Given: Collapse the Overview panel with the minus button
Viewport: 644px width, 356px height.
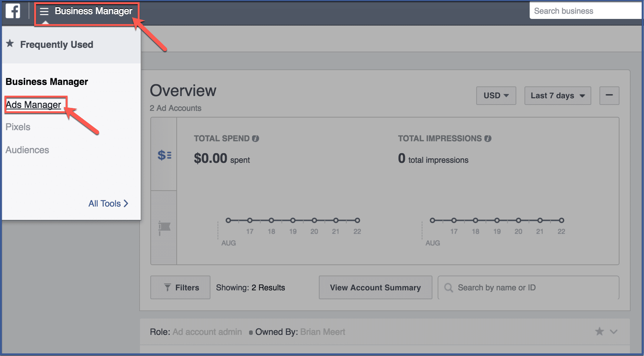Looking at the screenshot, I should pyautogui.click(x=609, y=95).
